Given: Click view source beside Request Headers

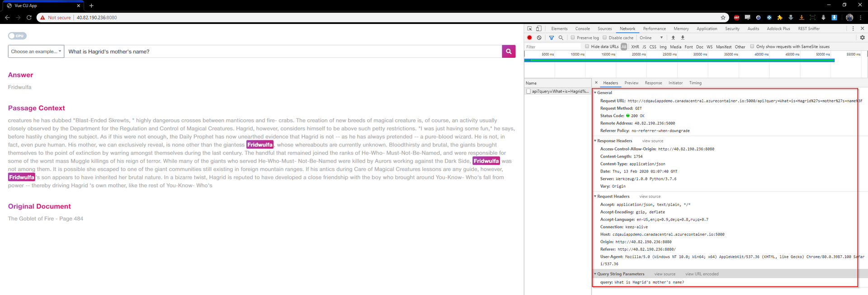Looking at the screenshot, I should pos(650,197).
